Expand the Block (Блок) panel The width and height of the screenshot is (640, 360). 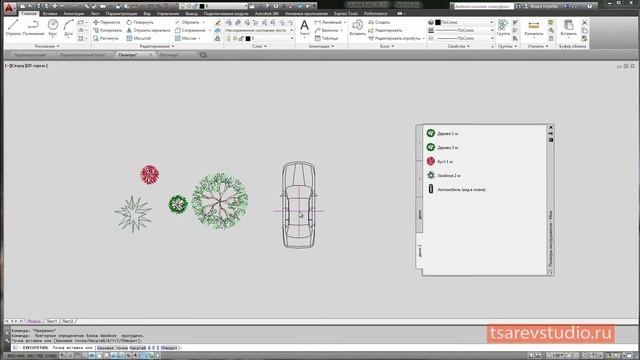[x=387, y=46]
